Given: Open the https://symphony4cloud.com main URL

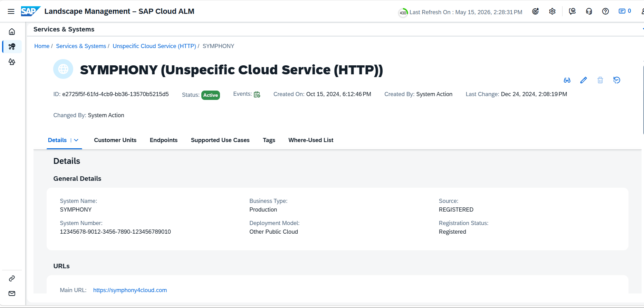Looking at the screenshot, I should tap(130, 290).
